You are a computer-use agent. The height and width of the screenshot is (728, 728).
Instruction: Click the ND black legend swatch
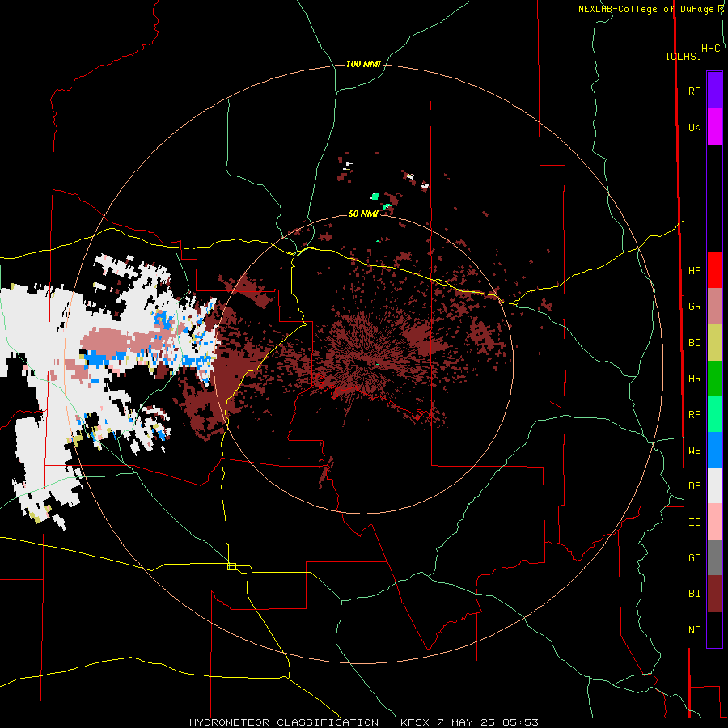coord(714,629)
